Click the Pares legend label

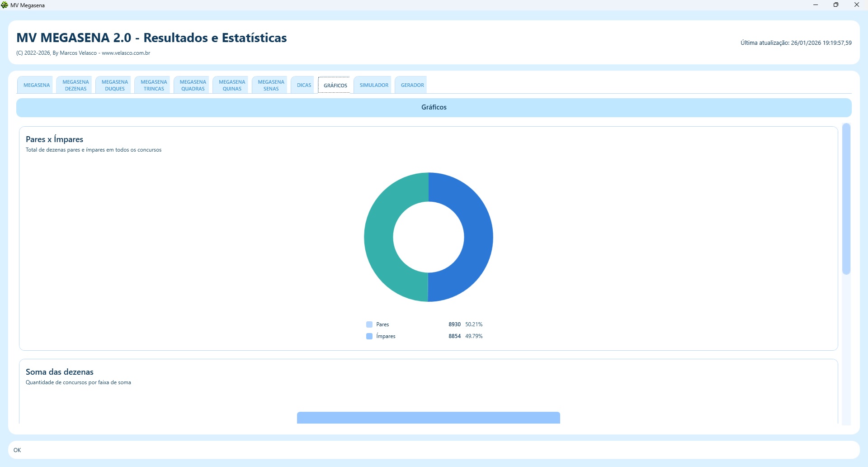click(382, 324)
